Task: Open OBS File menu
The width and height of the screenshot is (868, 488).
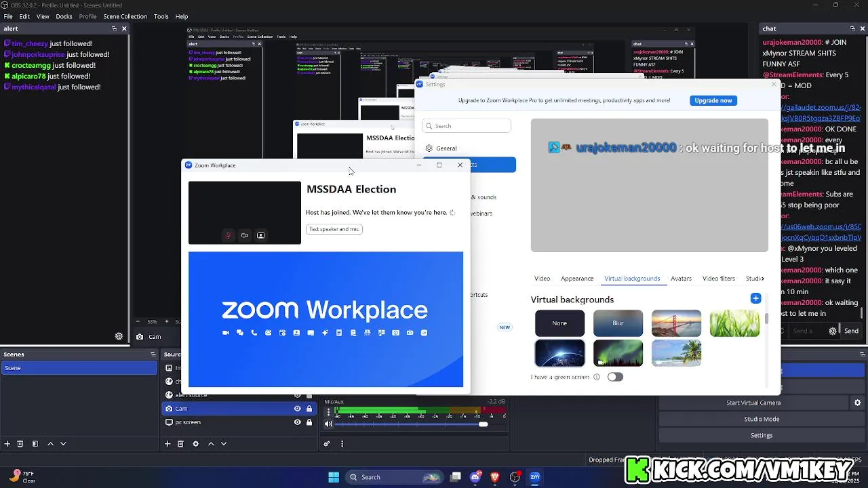Action: tap(8, 16)
